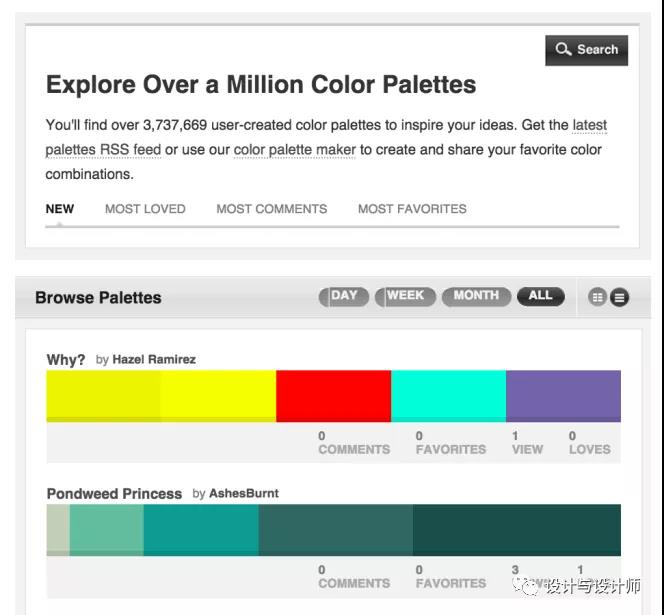The height and width of the screenshot is (615, 664).
Task: Click the red swatch in Why? palette
Action: point(333,396)
